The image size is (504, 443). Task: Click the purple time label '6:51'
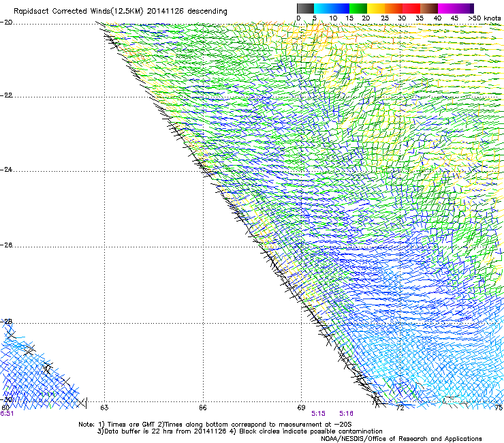point(7,414)
